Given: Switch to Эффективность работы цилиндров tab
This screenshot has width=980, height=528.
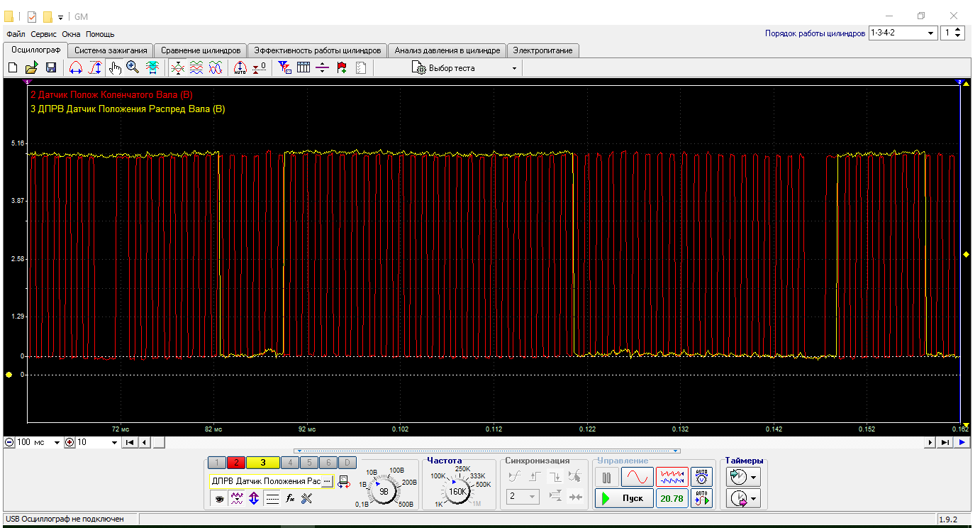Looking at the screenshot, I should [x=318, y=50].
